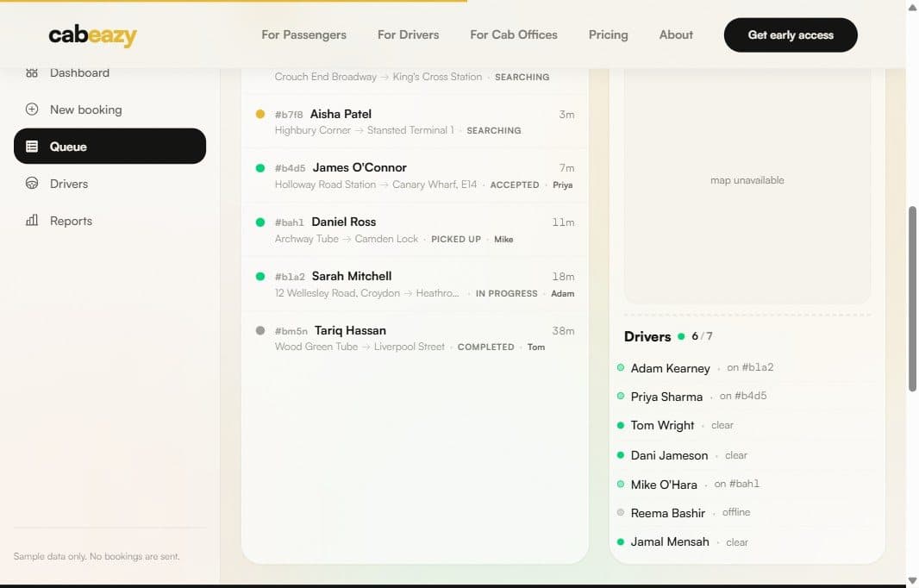Click the PICKED UP status label
Viewport: 919px width, 588px height.
pyautogui.click(x=456, y=239)
